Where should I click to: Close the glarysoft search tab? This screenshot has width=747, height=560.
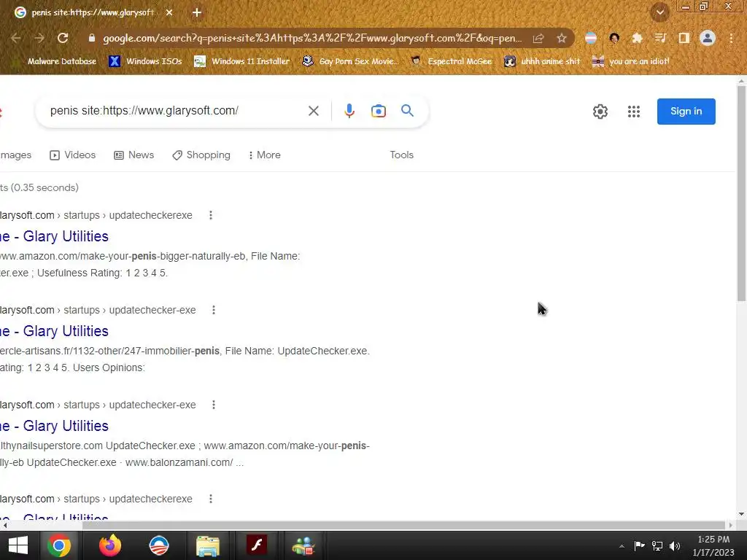coord(169,12)
